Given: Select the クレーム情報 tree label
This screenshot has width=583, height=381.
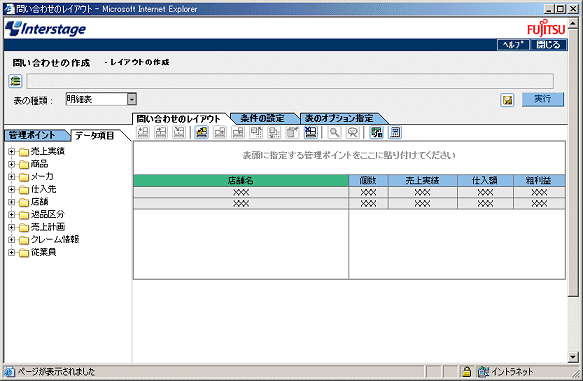Looking at the screenshot, I should [55, 240].
